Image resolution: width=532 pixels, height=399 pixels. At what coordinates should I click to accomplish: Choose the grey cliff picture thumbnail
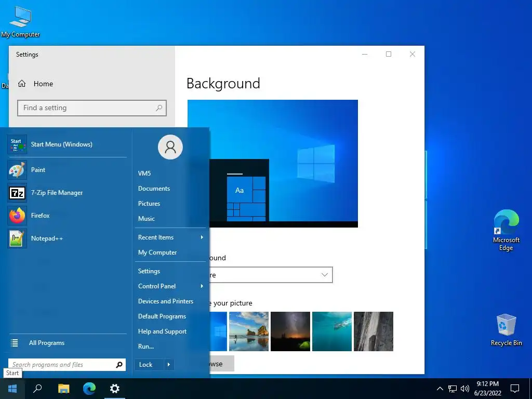point(374,331)
